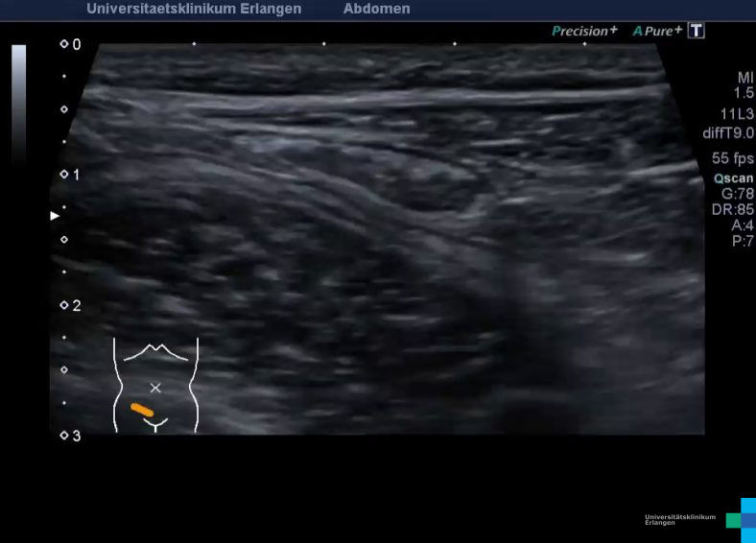Click the Universitätsklinikum Erlangen logo at bottom right

[700, 518]
